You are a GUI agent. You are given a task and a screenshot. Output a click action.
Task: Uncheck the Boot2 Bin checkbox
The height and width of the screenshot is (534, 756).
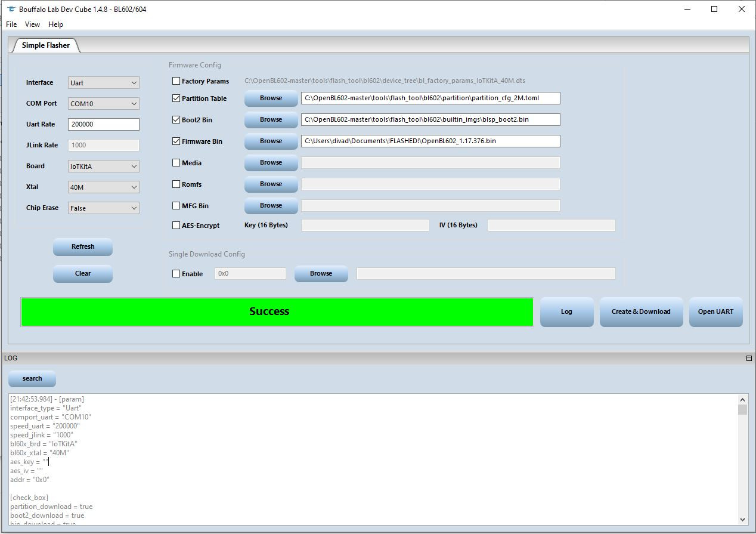coord(176,119)
